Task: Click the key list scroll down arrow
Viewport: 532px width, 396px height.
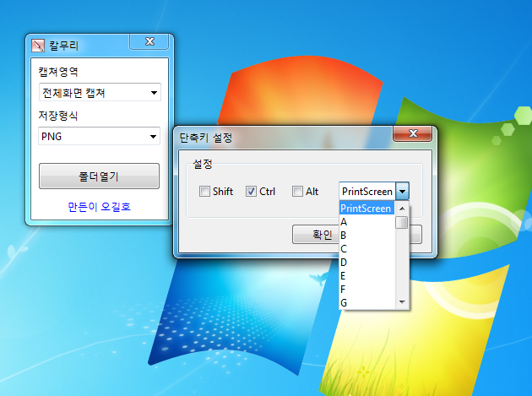Action: [x=402, y=301]
